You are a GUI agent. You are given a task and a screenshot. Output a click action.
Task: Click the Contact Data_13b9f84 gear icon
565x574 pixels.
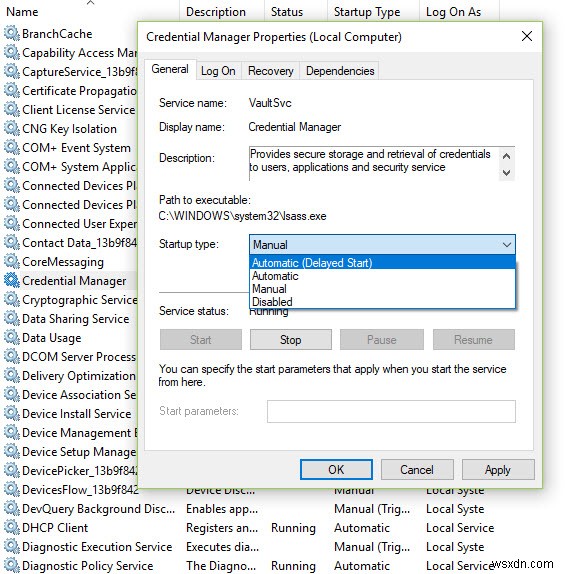12,242
